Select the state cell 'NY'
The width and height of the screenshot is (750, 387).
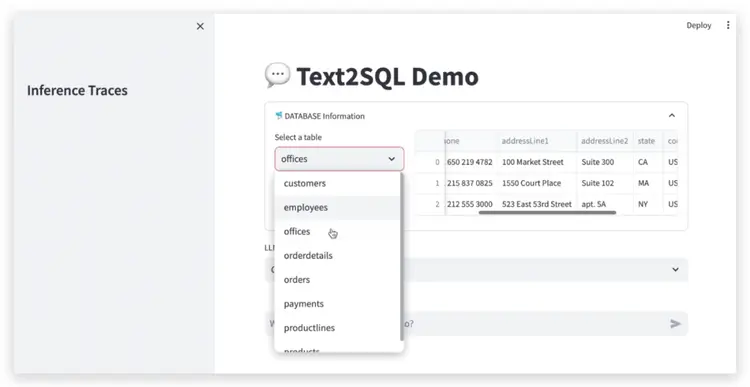(x=648, y=204)
